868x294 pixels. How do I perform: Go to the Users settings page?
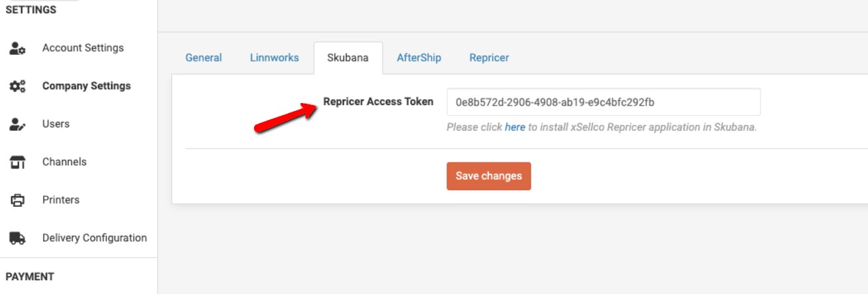point(56,124)
